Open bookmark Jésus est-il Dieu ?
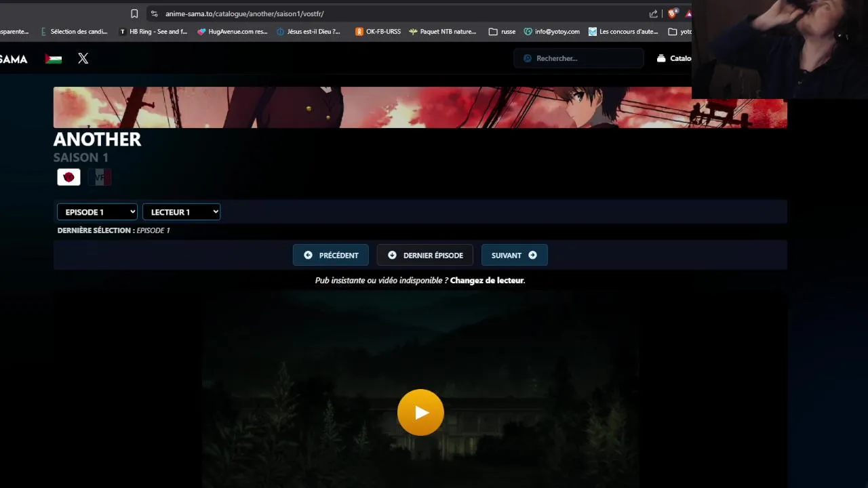868x488 pixels. point(309,31)
